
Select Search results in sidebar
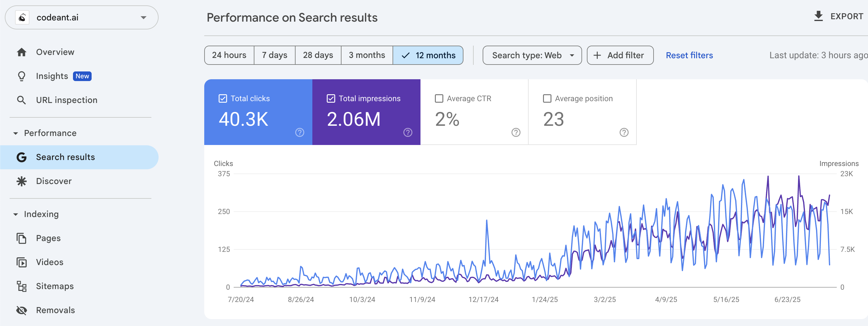coord(79,157)
